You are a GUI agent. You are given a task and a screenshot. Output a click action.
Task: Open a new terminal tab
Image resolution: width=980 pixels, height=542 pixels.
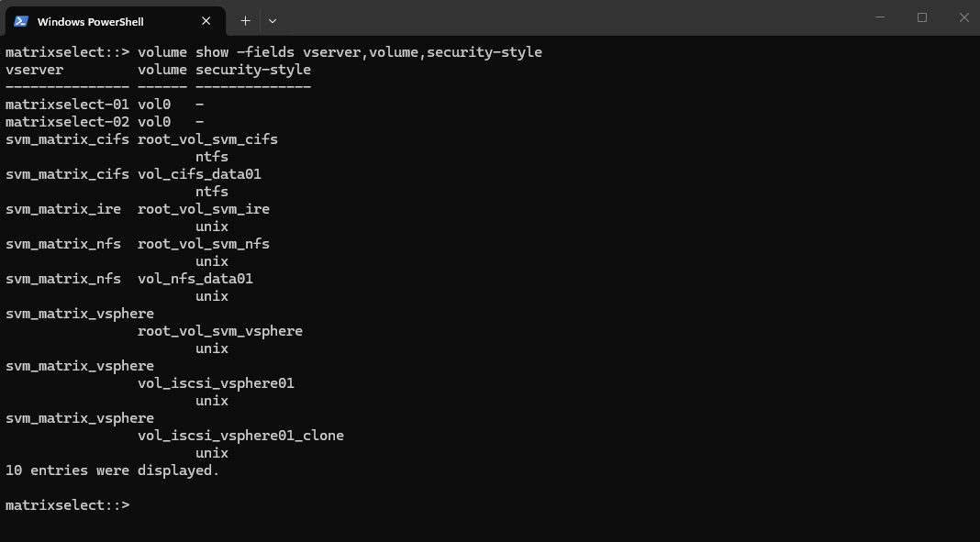point(245,20)
